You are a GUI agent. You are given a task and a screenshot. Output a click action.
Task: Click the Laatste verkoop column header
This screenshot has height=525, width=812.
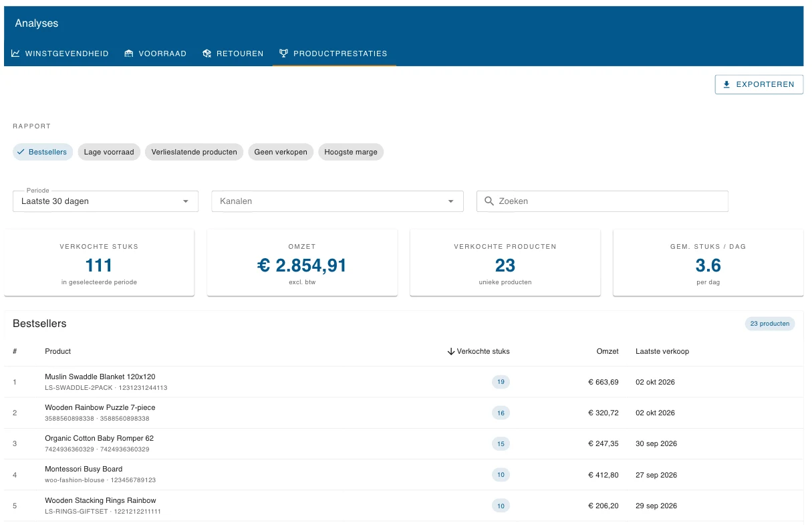click(x=662, y=352)
